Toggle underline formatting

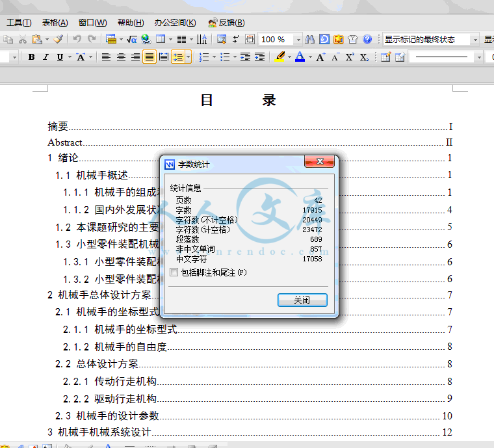pyautogui.click(x=60, y=57)
